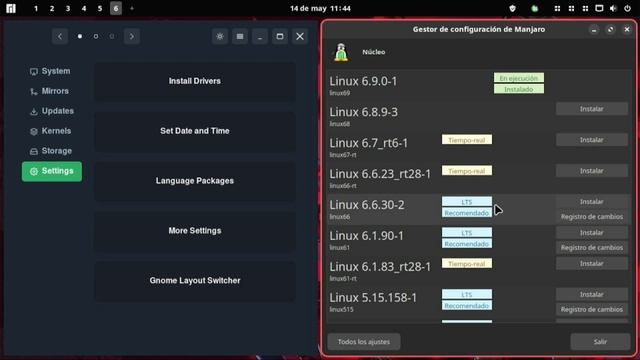Toggle light/dark theme sun icon
The width and height of the screenshot is (640, 360).
[220, 36]
